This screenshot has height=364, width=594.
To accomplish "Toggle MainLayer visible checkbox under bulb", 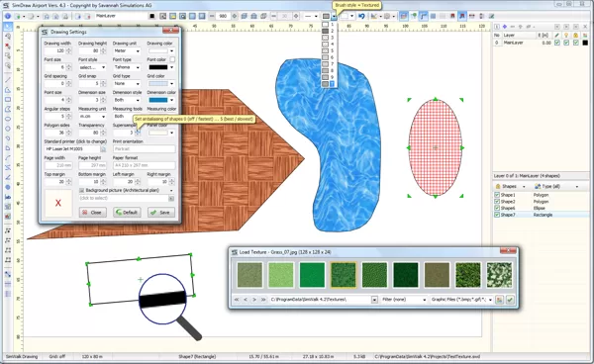I will point(566,43).
